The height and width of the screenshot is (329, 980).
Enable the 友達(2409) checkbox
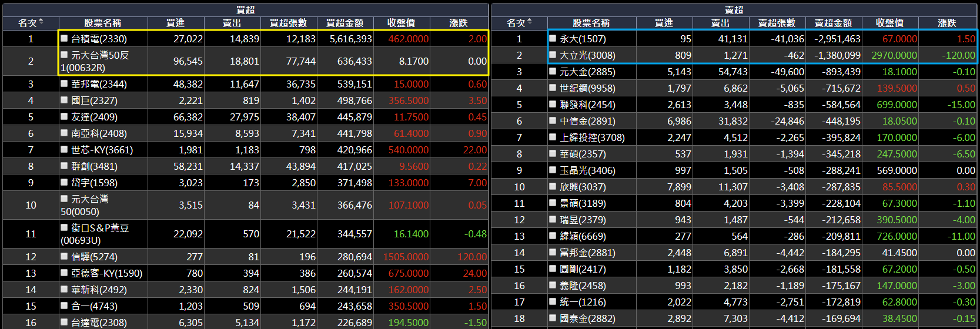click(65, 116)
